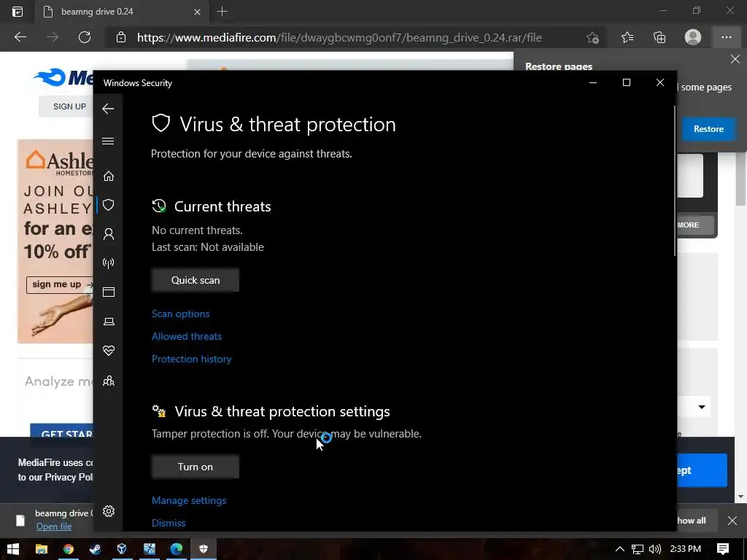Open Edge tab actions menu icon

tap(18, 12)
